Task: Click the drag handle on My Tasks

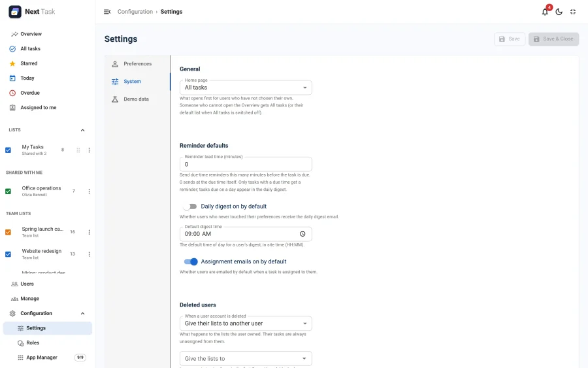Action: (78, 150)
